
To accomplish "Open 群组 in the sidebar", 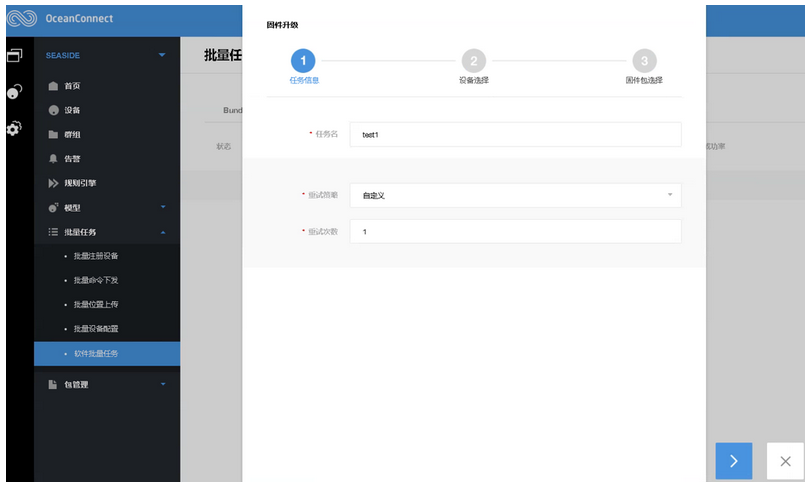I will [x=72, y=134].
